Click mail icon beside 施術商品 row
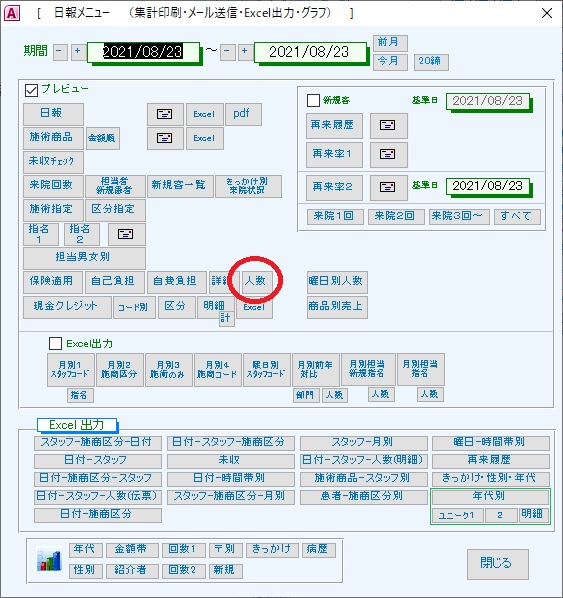 pyautogui.click(x=165, y=138)
